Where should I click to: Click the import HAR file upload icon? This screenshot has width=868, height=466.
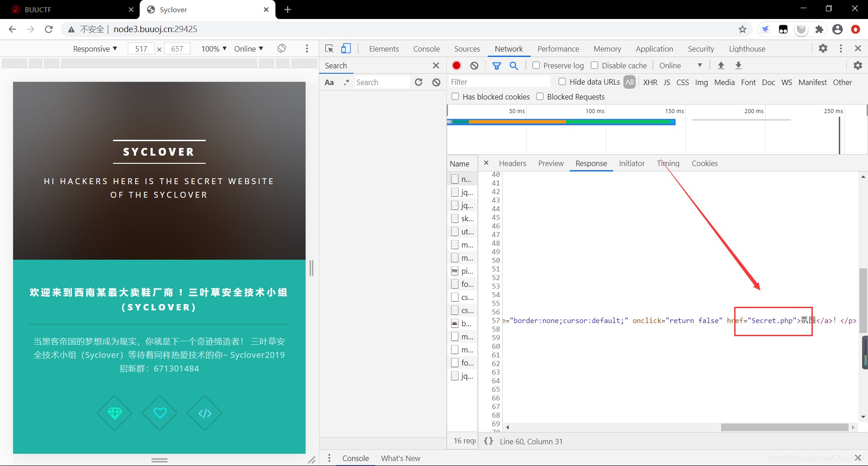point(721,66)
